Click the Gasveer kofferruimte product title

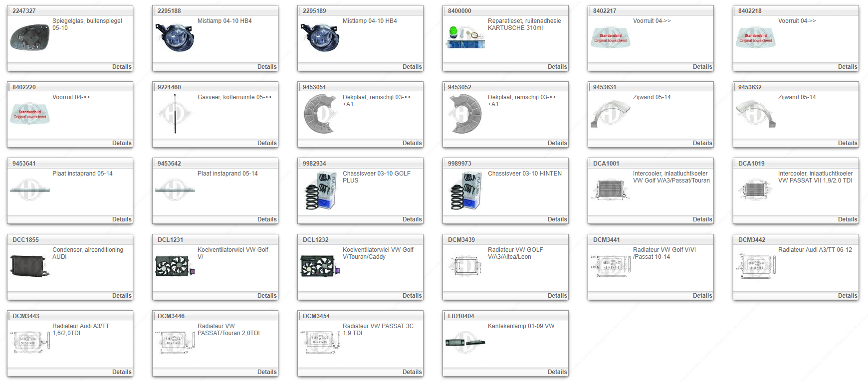[234, 97]
